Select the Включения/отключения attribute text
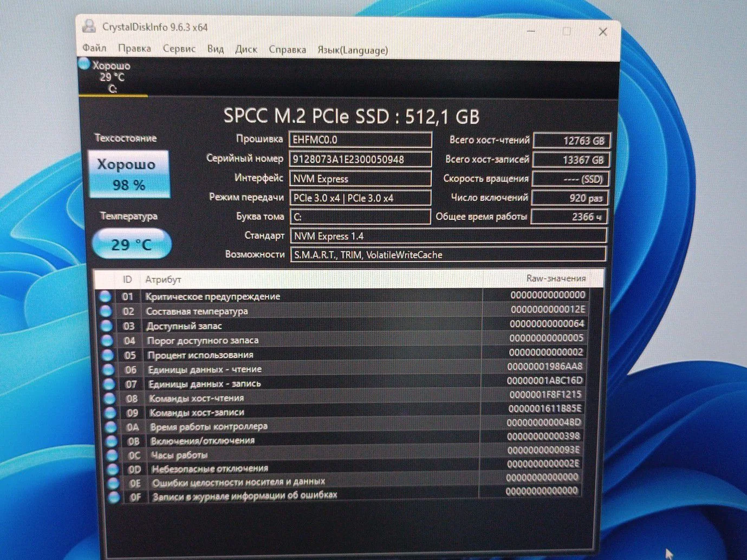This screenshot has width=747, height=560. (203, 441)
